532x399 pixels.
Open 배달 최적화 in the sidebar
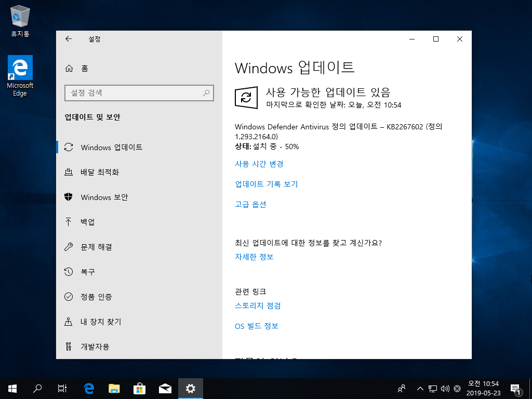click(x=139, y=172)
